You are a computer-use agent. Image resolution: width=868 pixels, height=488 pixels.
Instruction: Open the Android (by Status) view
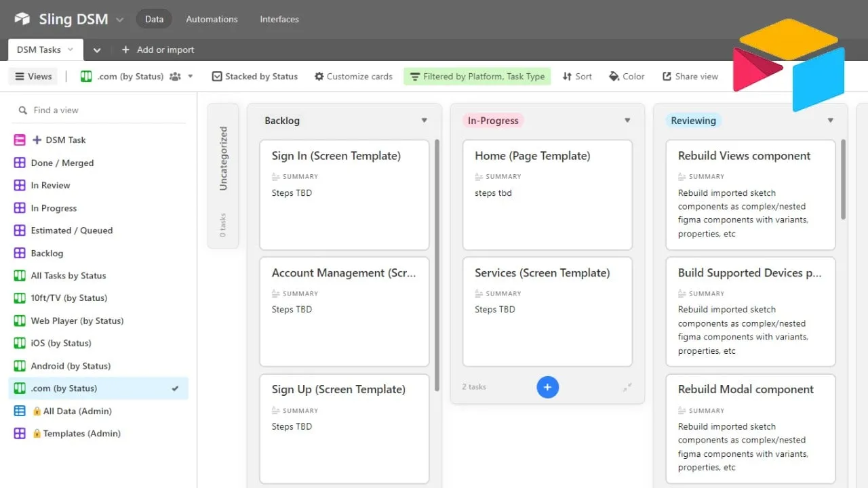tap(100, 365)
